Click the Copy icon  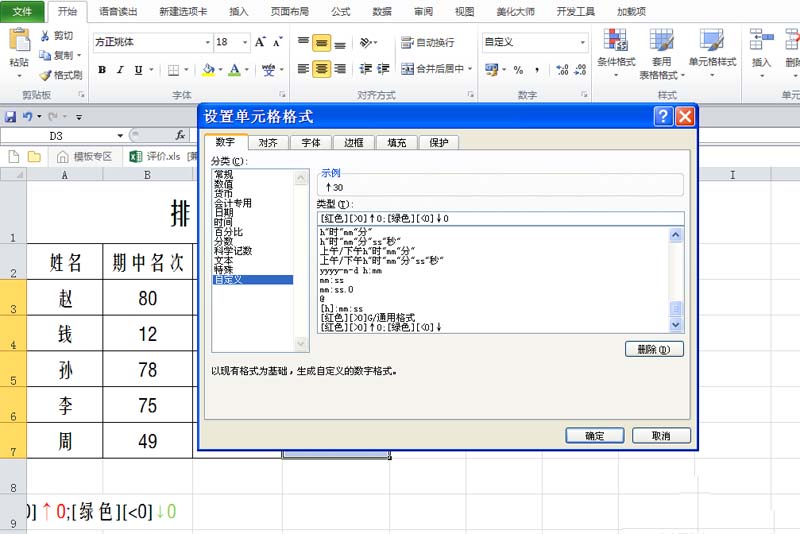[x=45, y=55]
